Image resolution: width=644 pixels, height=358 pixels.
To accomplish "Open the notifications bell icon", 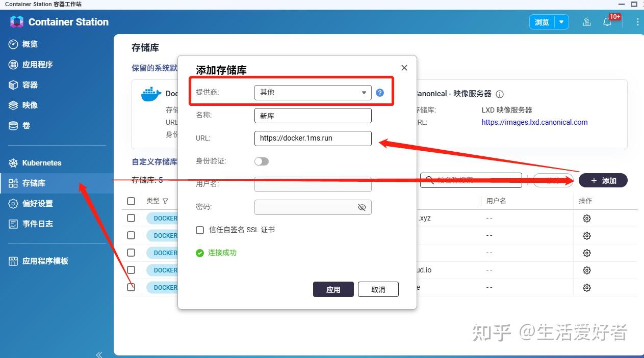I will [x=607, y=22].
